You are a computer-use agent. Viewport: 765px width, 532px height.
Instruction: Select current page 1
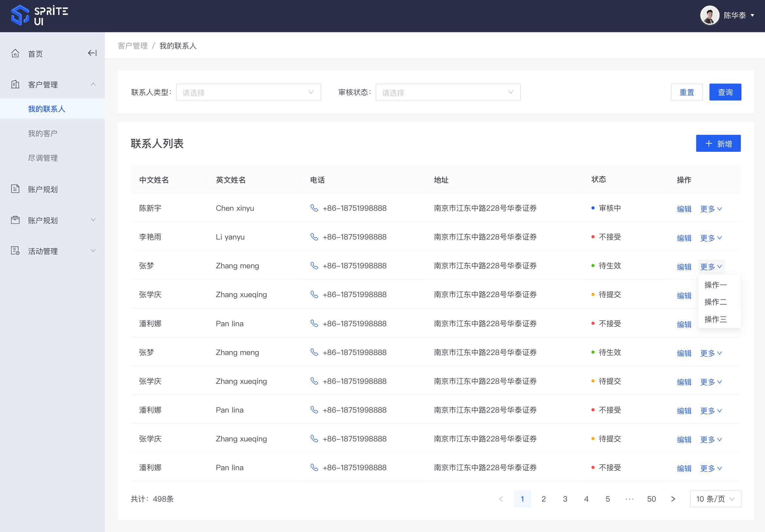point(523,499)
